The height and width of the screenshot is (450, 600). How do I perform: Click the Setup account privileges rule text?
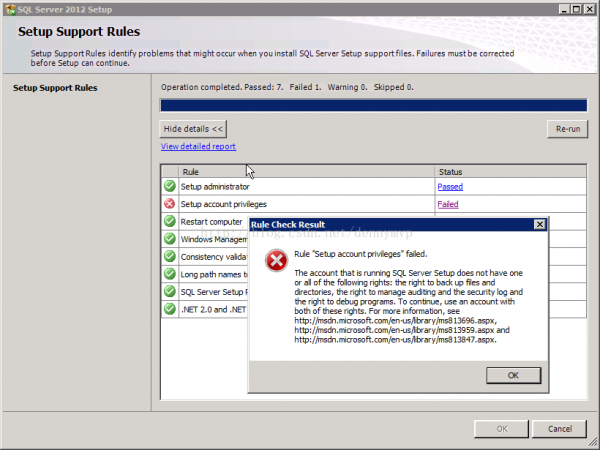(x=223, y=204)
